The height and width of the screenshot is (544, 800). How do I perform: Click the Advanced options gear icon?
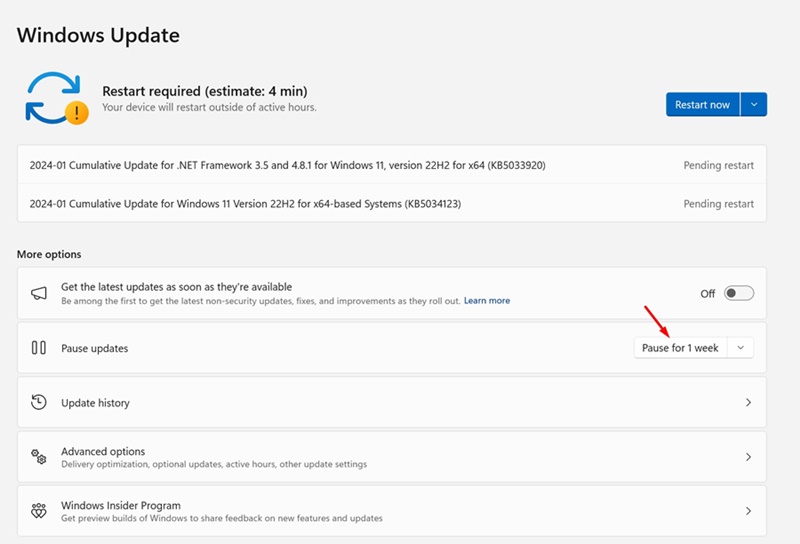[39, 457]
